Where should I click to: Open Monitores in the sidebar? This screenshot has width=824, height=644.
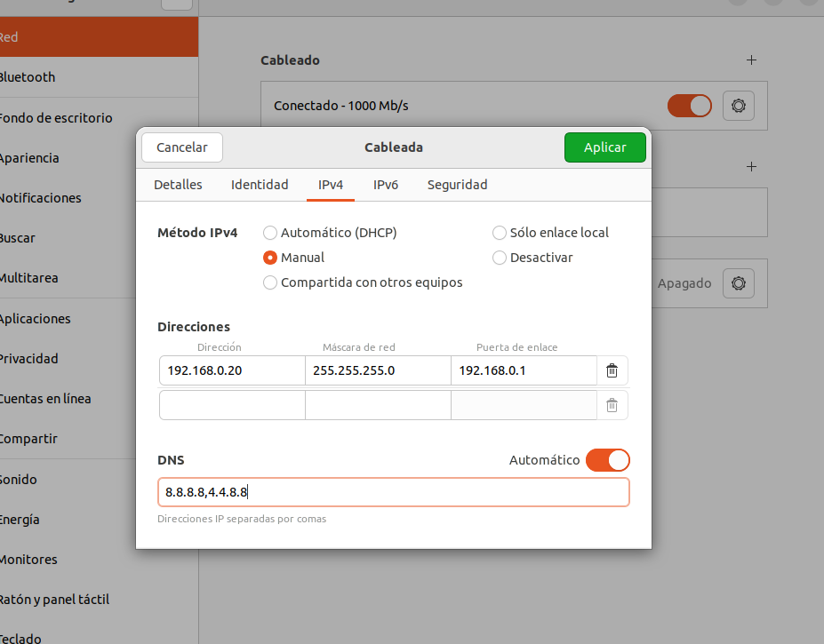tap(99, 560)
